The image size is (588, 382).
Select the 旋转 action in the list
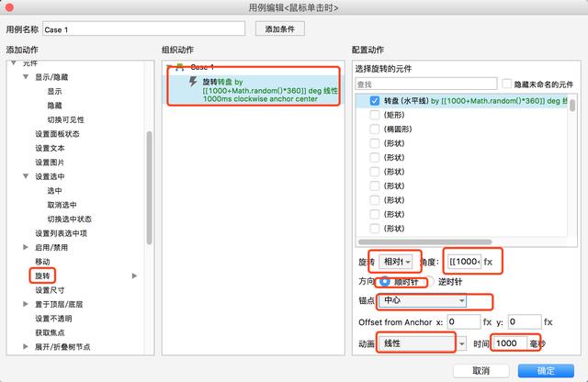tap(42, 275)
